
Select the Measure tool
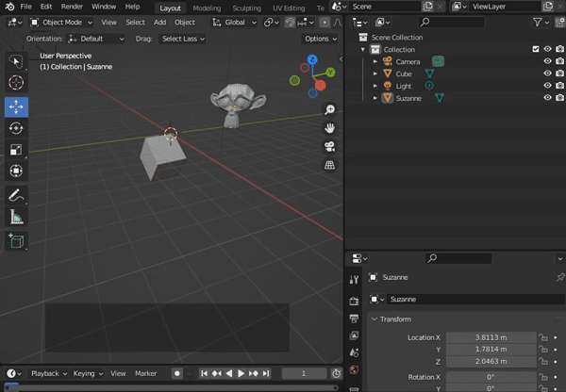tap(16, 217)
